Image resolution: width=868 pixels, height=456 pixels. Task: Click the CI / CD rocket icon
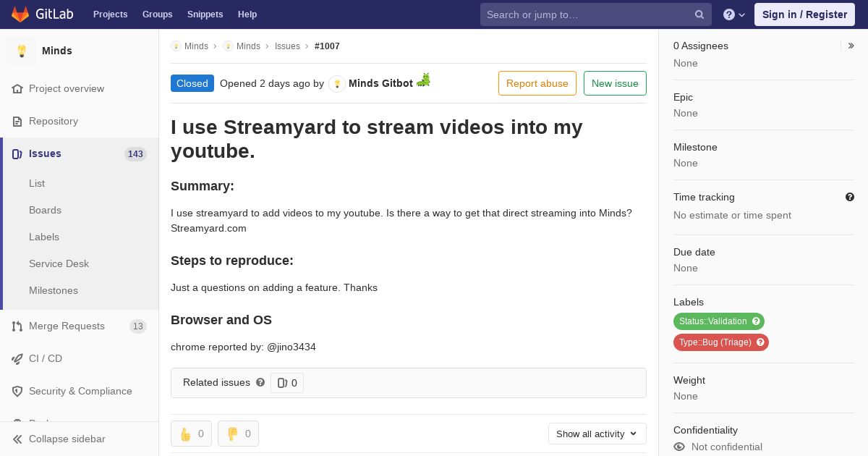(x=17, y=358)
